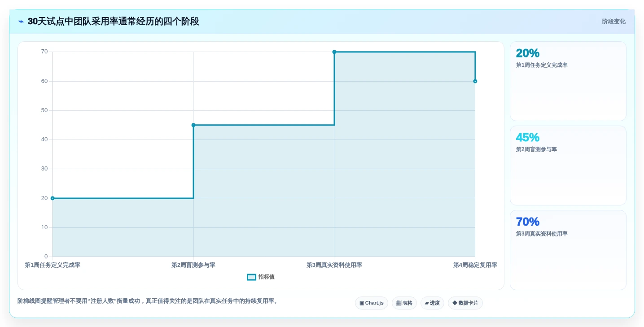Click the y-axis label 30
The image size is (644, 327).
click(44, 169)
